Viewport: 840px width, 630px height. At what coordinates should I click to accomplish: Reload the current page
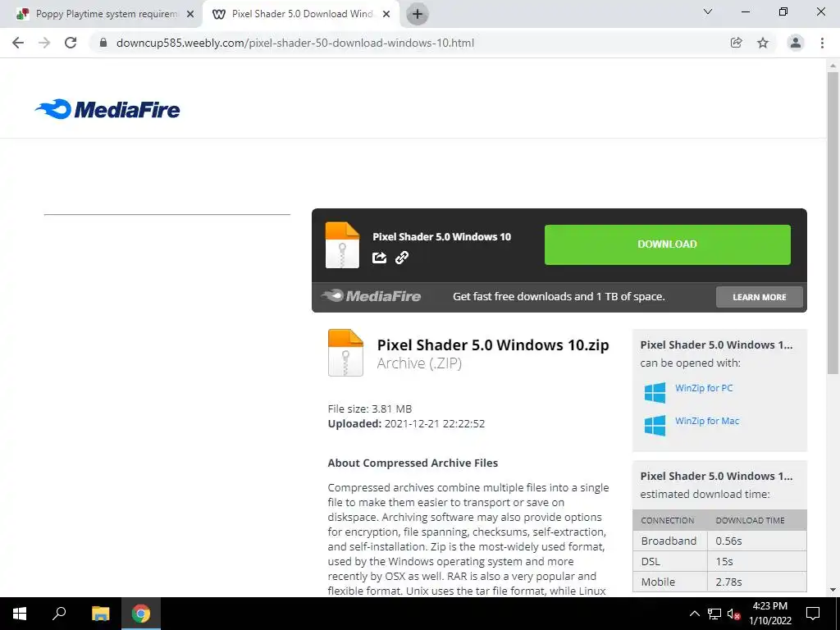[x=71, y=43]
